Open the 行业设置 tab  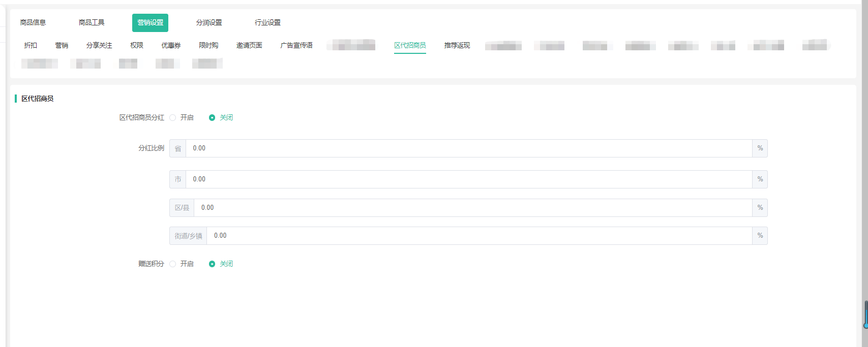[x=267, y=22]
